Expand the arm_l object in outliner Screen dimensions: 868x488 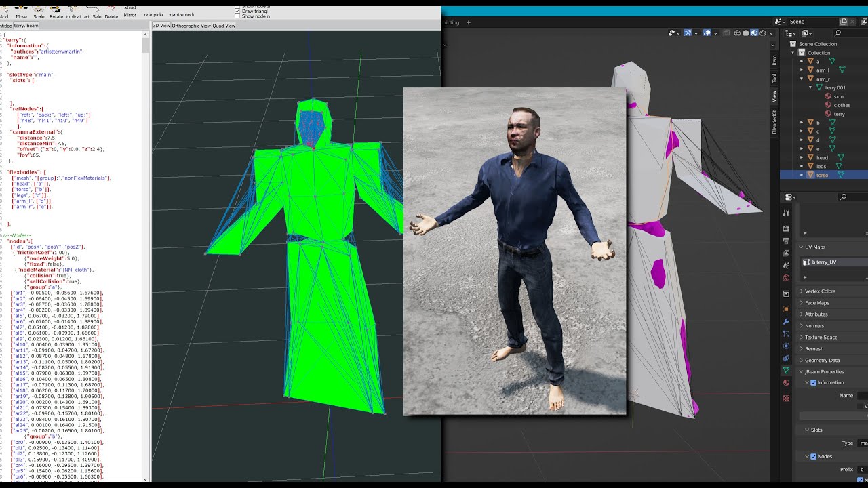pyautogui.click(x=802, y=70)
